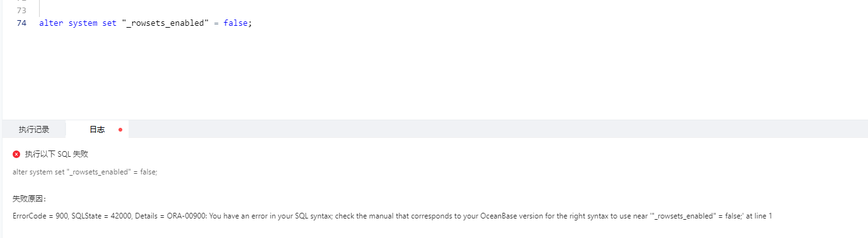The width and height of the screenshot is (868, 238).
Task: Click the 执行以下 SQL 失败 heading
Action: point(61,154)
